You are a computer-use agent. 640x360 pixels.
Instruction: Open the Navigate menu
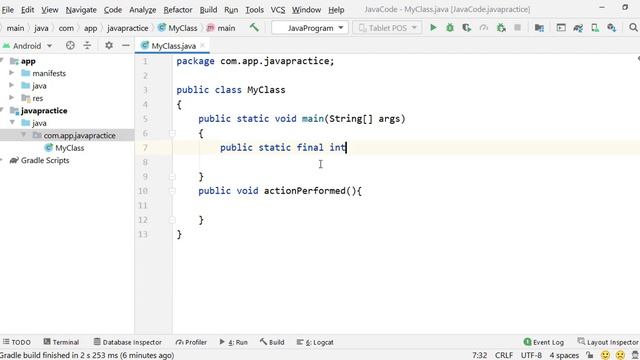coord(81,9)
